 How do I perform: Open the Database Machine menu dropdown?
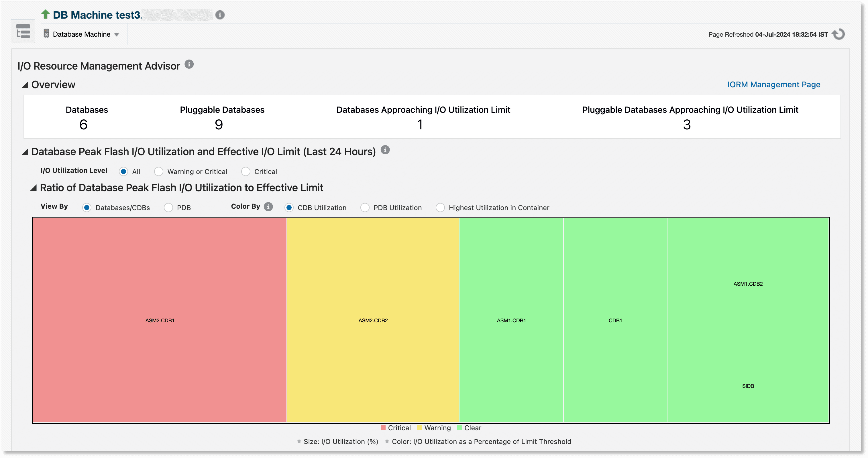click(117, 34)
